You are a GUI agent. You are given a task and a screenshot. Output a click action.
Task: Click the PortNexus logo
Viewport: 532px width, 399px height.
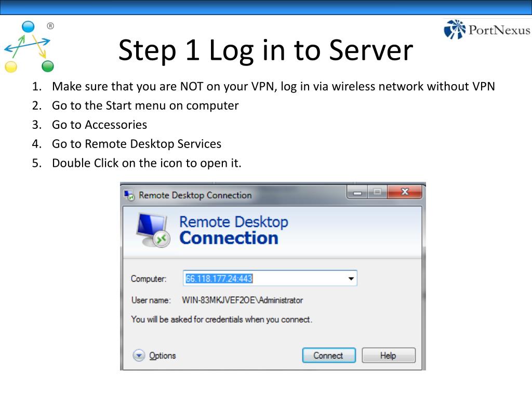click(487, 30)
